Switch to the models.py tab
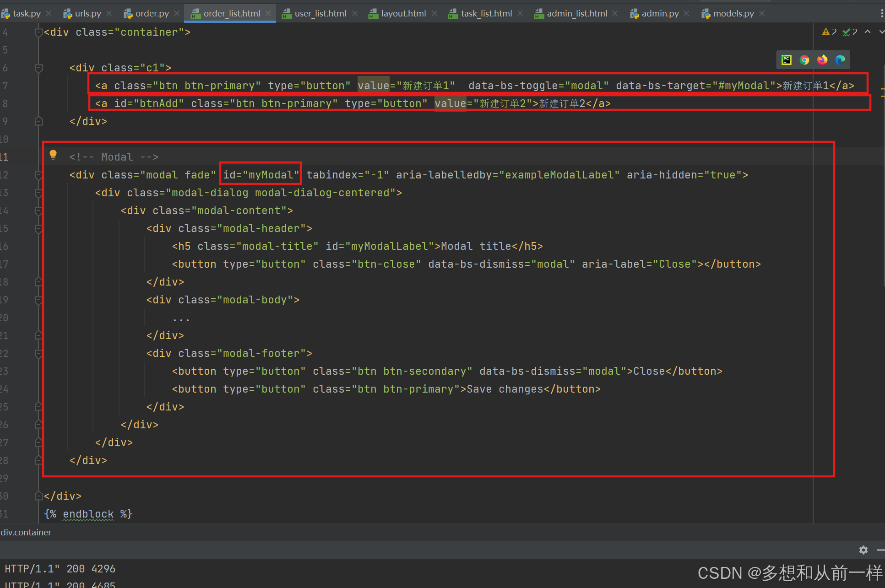Viewport: 885px width, 588px height. [x=733, y=13]
